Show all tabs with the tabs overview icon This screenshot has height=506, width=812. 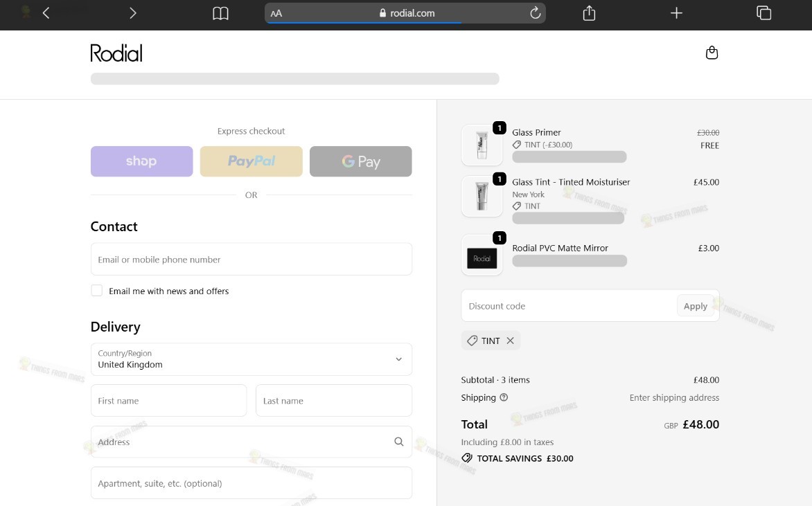764,13
